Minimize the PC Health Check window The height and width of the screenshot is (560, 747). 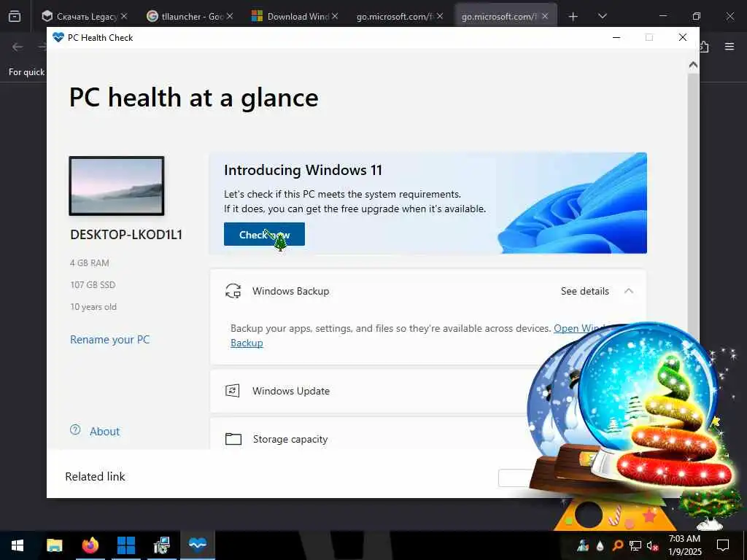(x=616, y=38)
